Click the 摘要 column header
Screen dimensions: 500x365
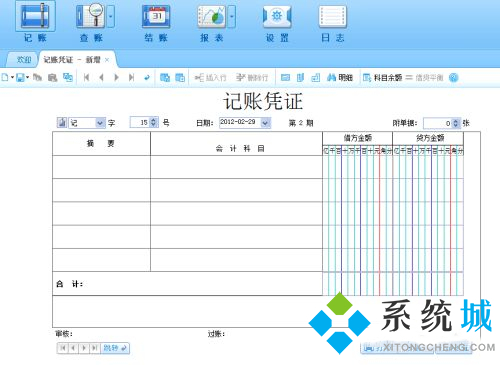[101, 144]
